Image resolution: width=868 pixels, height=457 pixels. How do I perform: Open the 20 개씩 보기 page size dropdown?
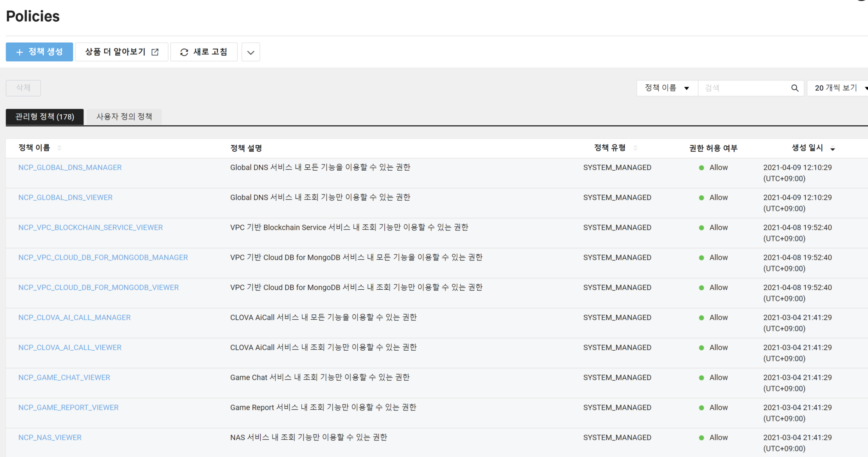(x=837, y=88)
